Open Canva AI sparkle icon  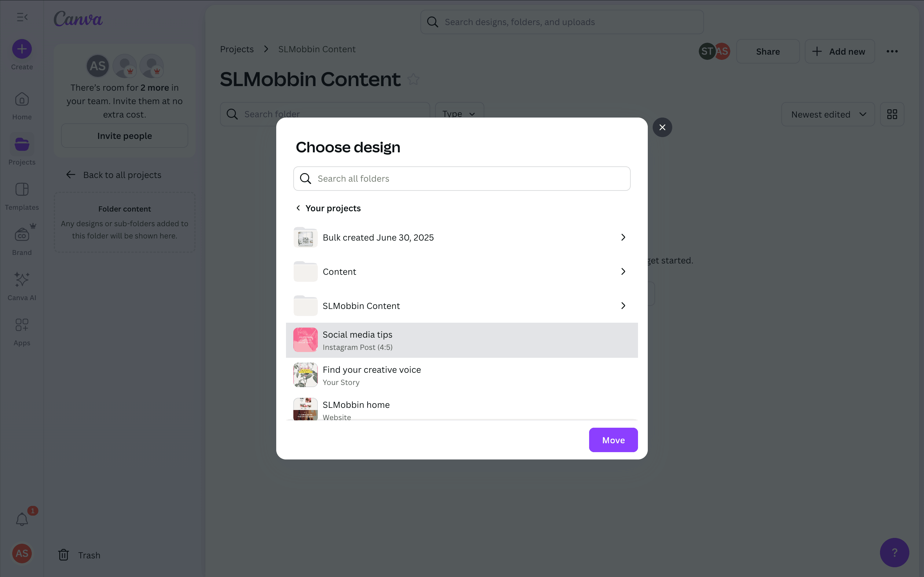click(x=22, y=280)
